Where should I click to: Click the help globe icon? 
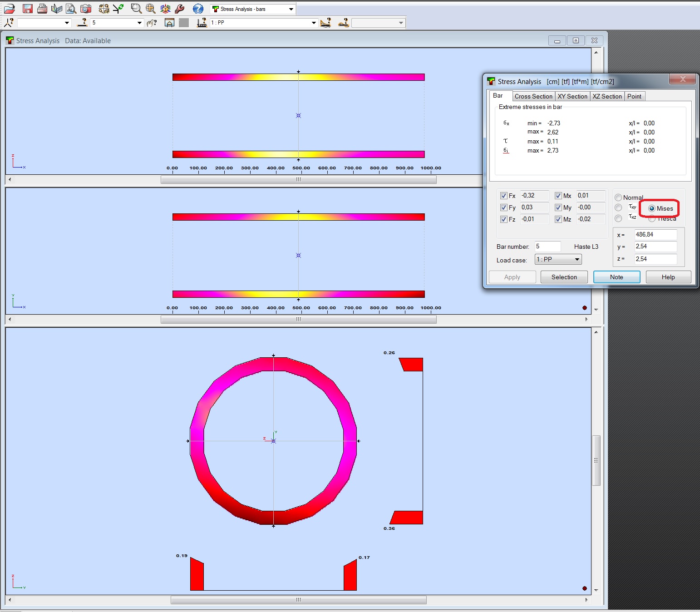[x=198, y=8]
